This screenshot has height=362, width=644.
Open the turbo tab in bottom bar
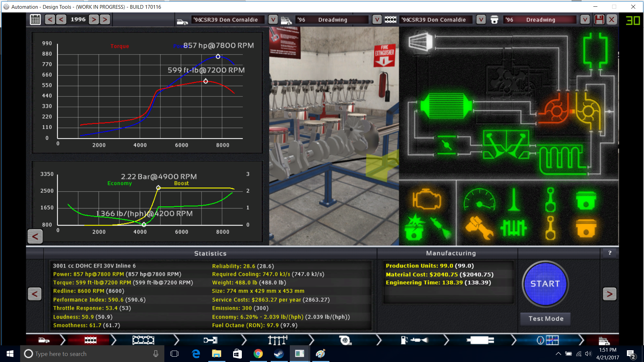pos(345,340)
